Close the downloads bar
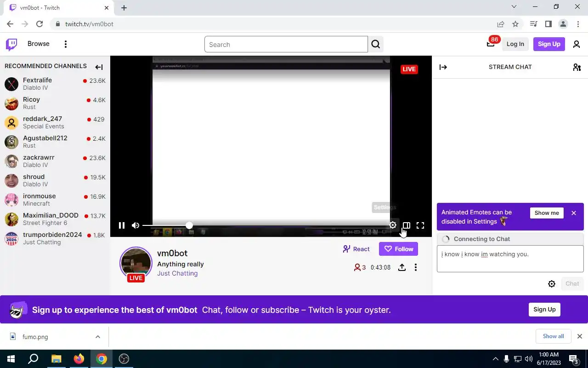 click(580, 336)
